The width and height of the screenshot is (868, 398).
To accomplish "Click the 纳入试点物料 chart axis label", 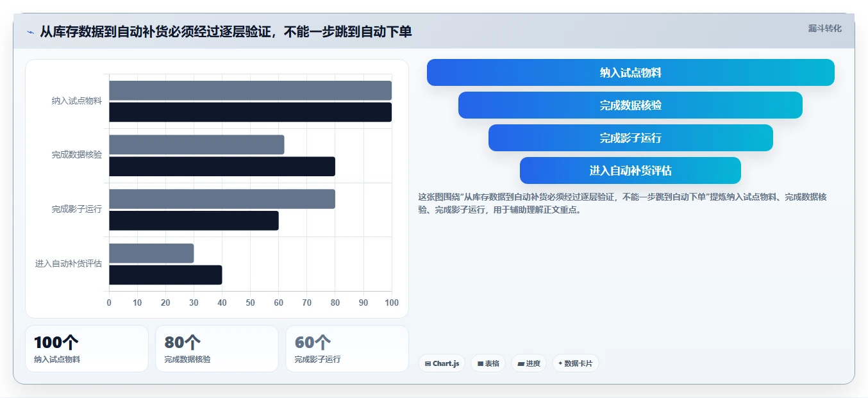I will pos(77,101).
